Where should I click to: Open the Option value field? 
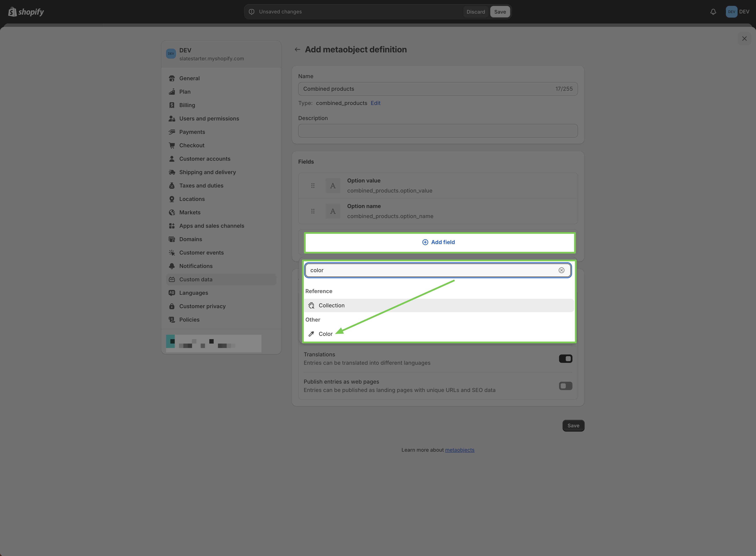[438, 186]
